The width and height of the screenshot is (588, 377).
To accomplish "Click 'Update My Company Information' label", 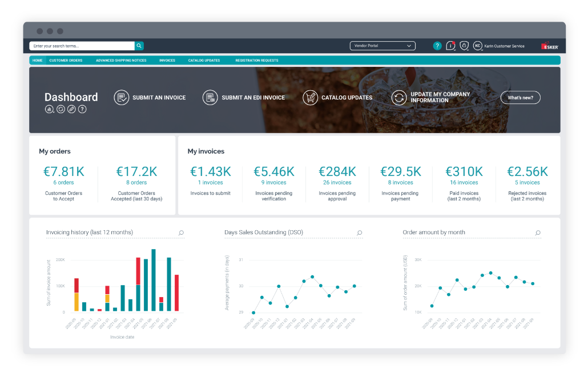I will [440, 97].
